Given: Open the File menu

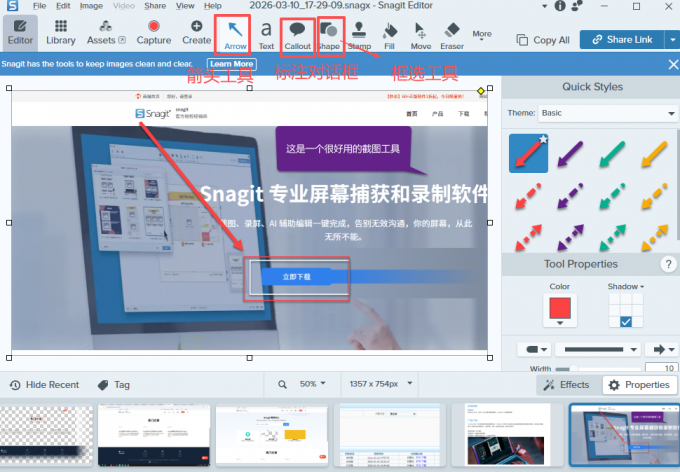Looking at the screenshot, I should pos(39,6).
